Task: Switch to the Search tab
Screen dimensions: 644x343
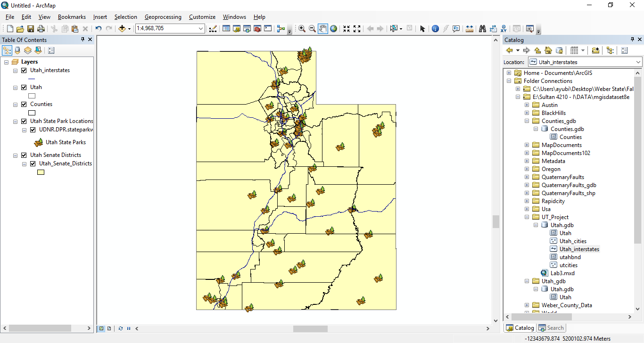Action: pos(551,328)
